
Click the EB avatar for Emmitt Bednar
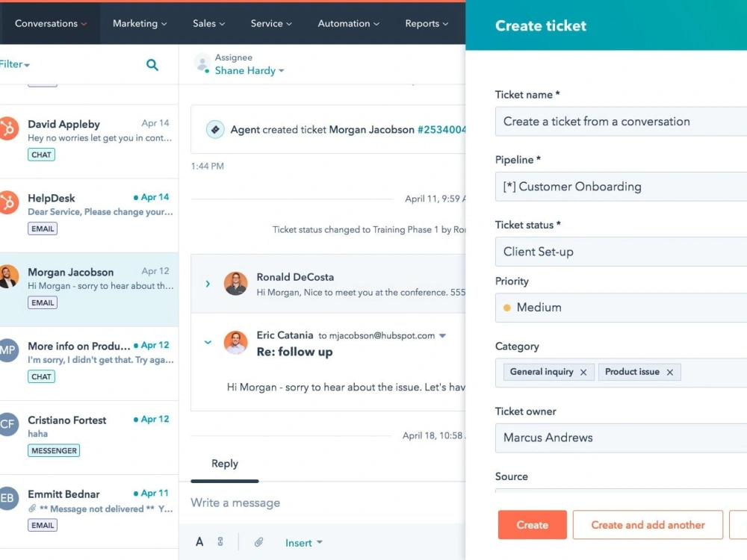(8, 498)
